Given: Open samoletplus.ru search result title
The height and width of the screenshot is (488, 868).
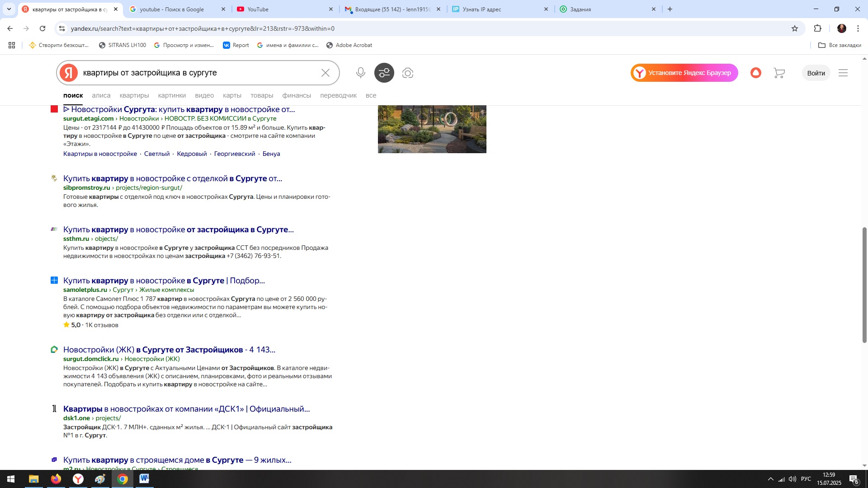Looking at the screenshot, I should pos(164,281).
